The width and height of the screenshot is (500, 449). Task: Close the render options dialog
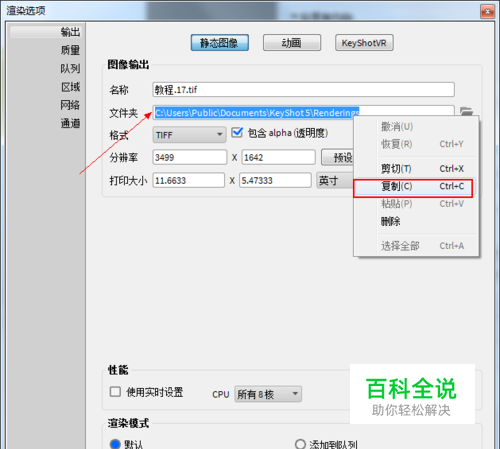point(487,12)
